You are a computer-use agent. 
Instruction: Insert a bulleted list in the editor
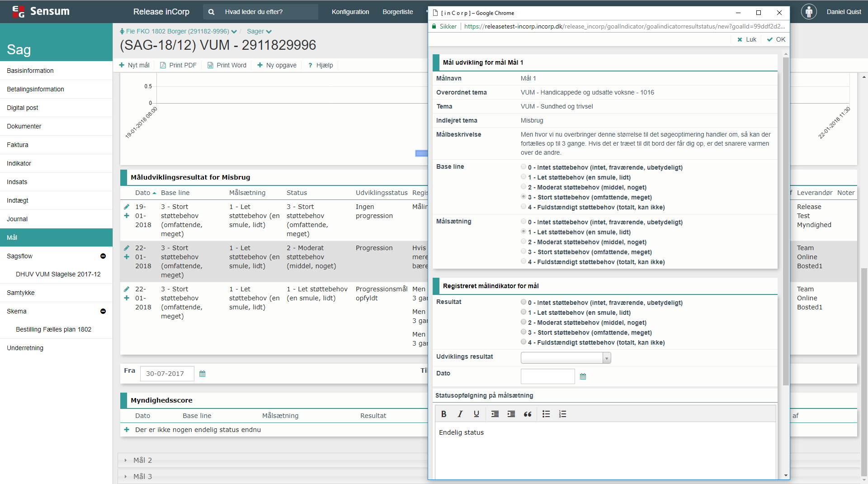click(546, 414)
